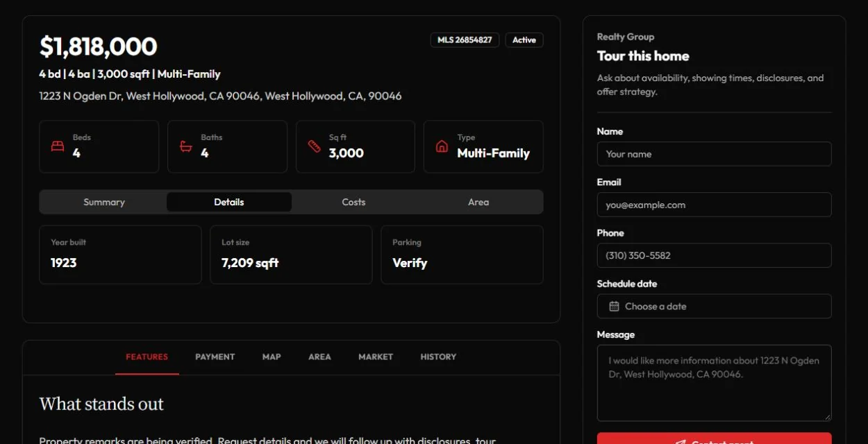Open the HISTORY section tab
Viewport: 868px width, 444px height.
(438, 357)
